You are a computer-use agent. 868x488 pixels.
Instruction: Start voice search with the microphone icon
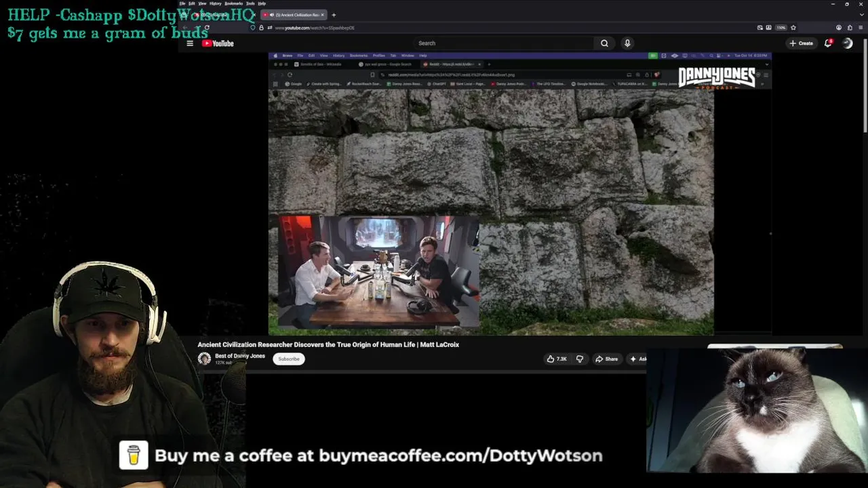tap(627, 43)
